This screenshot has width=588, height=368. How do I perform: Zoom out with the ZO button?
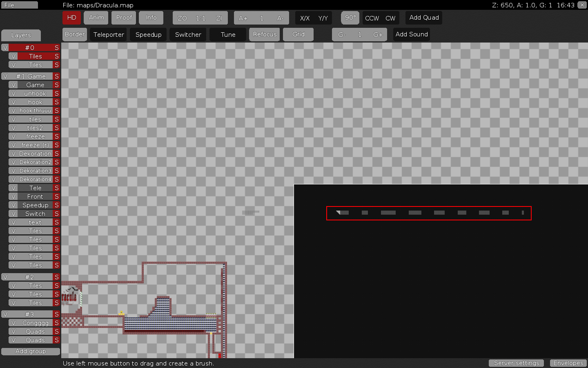coord(182,18)
